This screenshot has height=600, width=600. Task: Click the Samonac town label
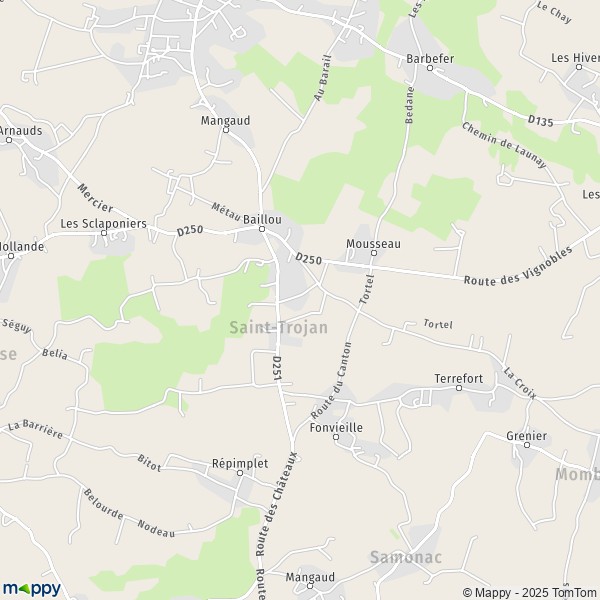point(406,557)
